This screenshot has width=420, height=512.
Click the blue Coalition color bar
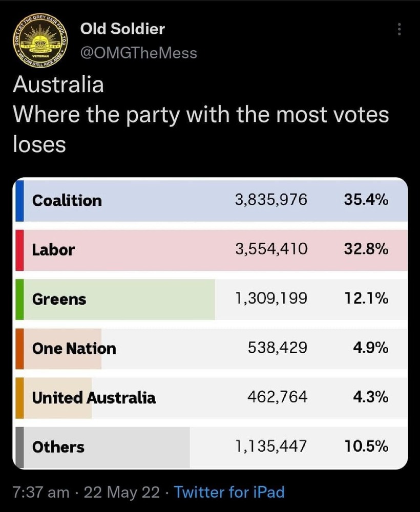click(x=19, y=200)
